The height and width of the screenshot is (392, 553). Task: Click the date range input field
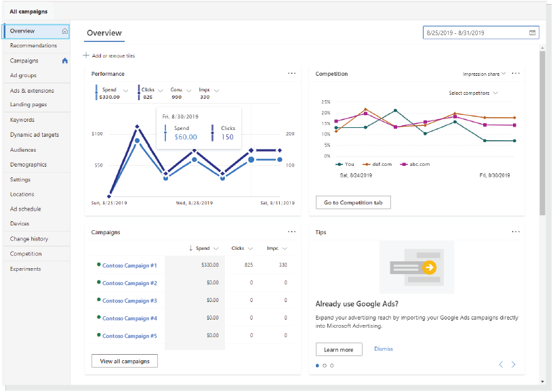(480, 32)
